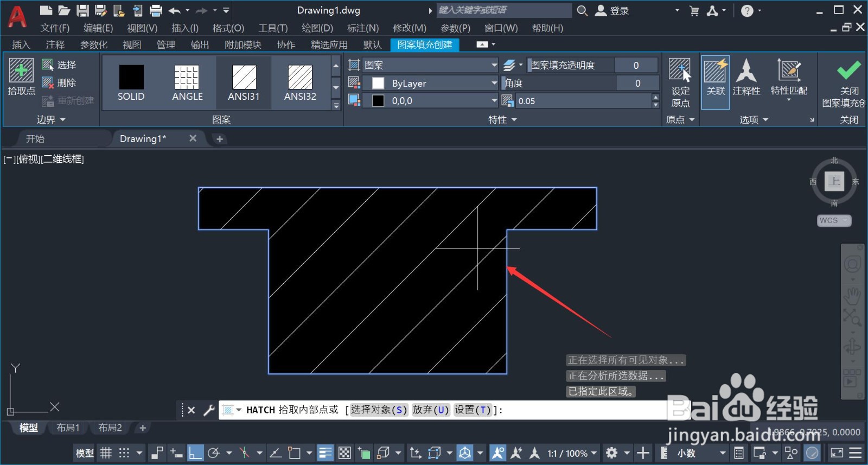This screenshot has height=465, width=868.
Task: Toggle the Annotative (注释性) hatch option
Action: pos(746,78)
